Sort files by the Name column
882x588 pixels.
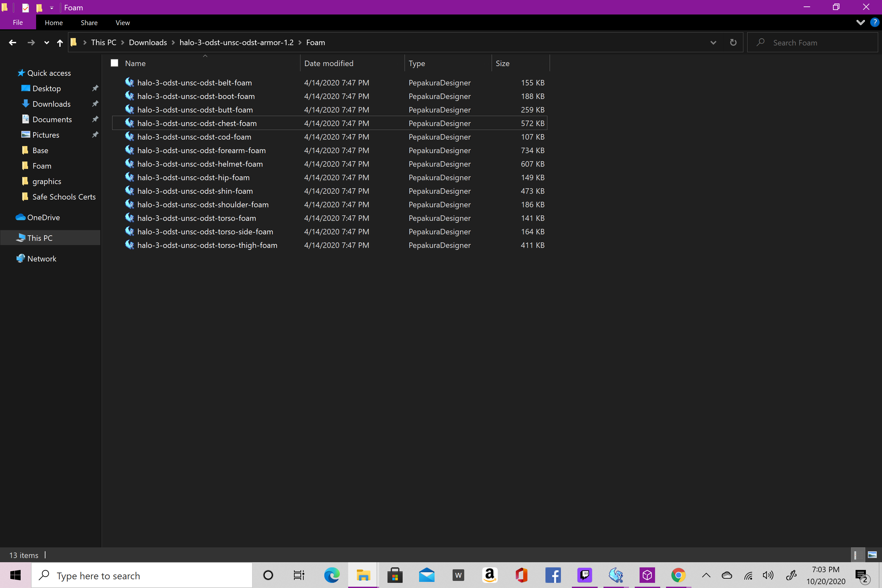pyautogui.click(x=135, y=63)
